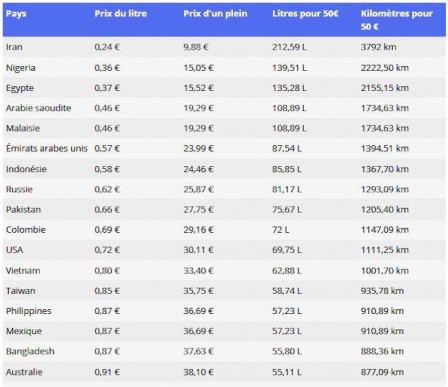
Task: Select the Iran country cell
Action: [x=14, y=47]
